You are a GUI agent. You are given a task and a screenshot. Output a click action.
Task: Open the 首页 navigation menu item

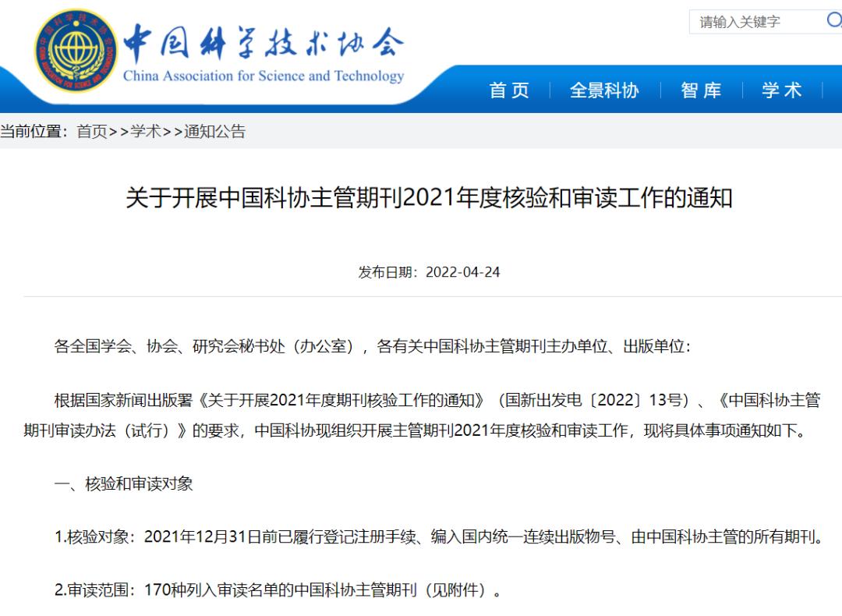[509, 90]
